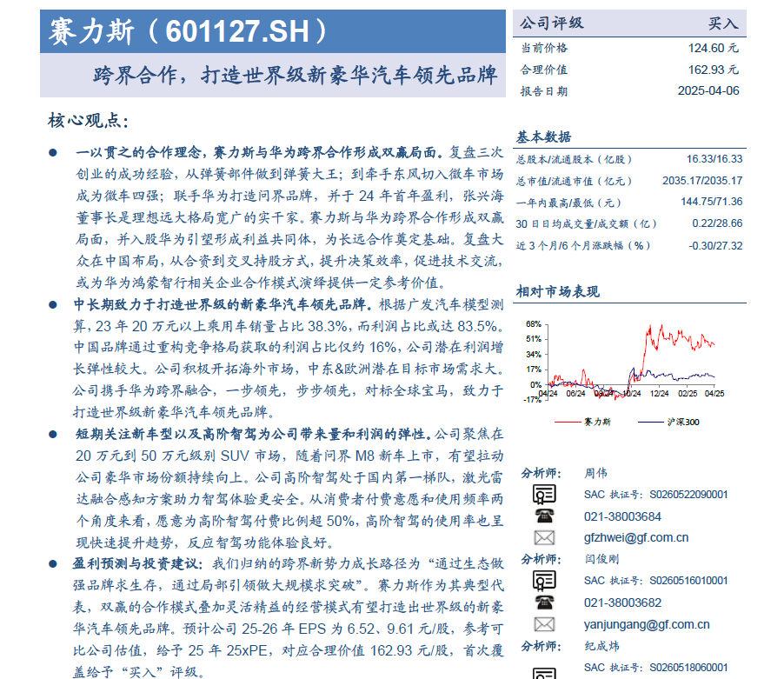Click the 公司评级 header label
The image size is (784, 679).
(551, 23)
